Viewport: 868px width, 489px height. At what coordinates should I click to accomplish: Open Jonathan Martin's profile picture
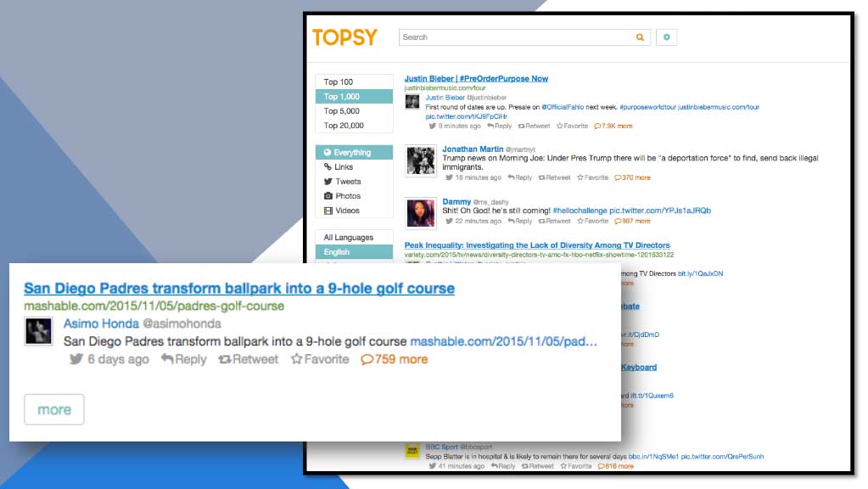pos(420,161)
